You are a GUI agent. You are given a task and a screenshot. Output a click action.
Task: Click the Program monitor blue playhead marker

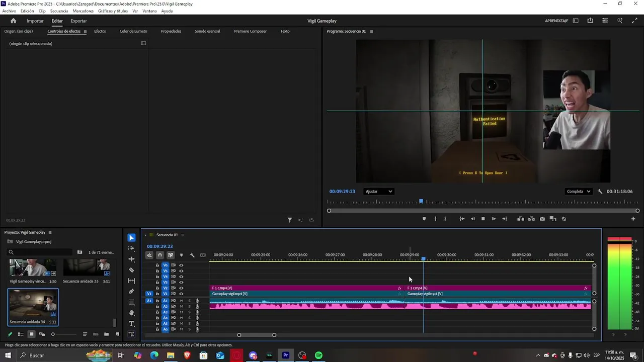421,201
